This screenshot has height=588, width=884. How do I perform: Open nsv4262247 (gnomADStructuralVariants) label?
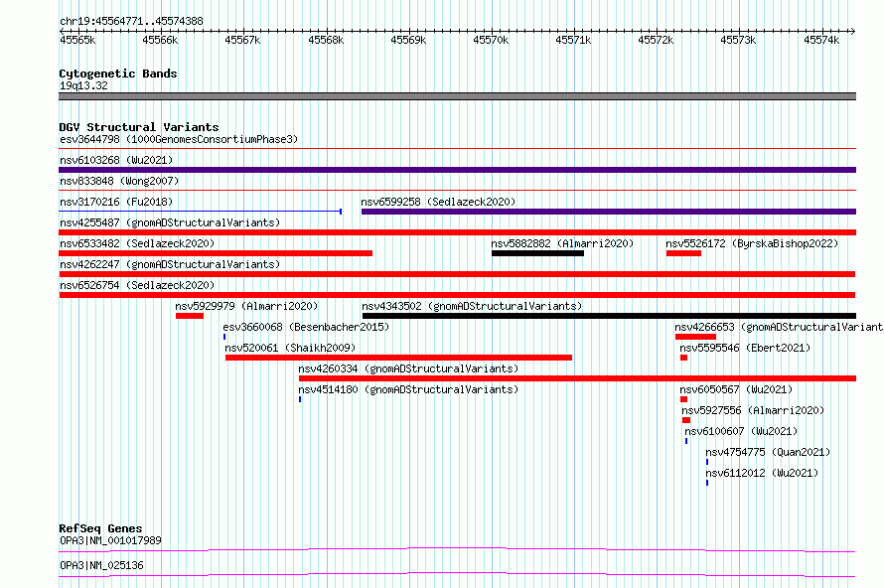[x=170, y=264]
